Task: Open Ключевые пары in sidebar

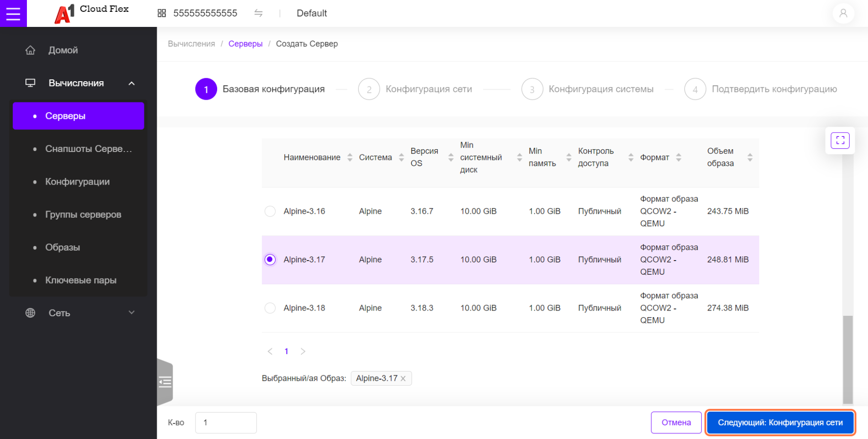Action: point(78,280)
